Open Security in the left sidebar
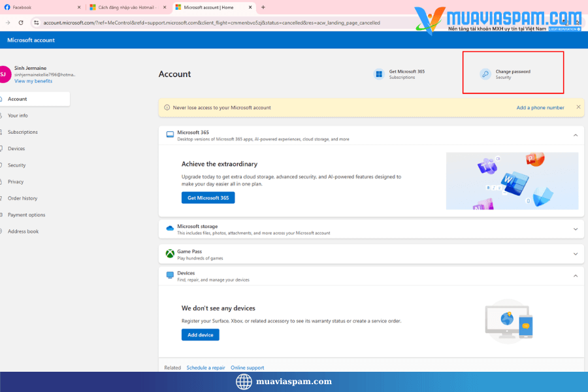The height and width of the screenshot is (392, 588). (x=17, y=165)
